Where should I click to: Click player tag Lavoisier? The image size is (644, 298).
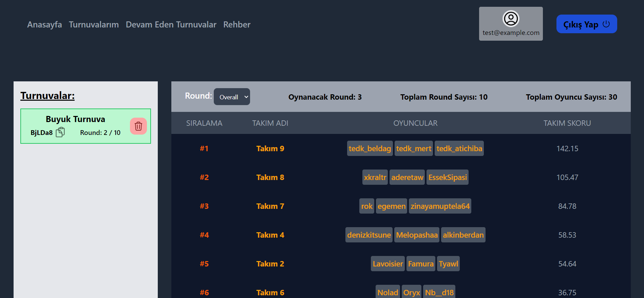point(388,264)
